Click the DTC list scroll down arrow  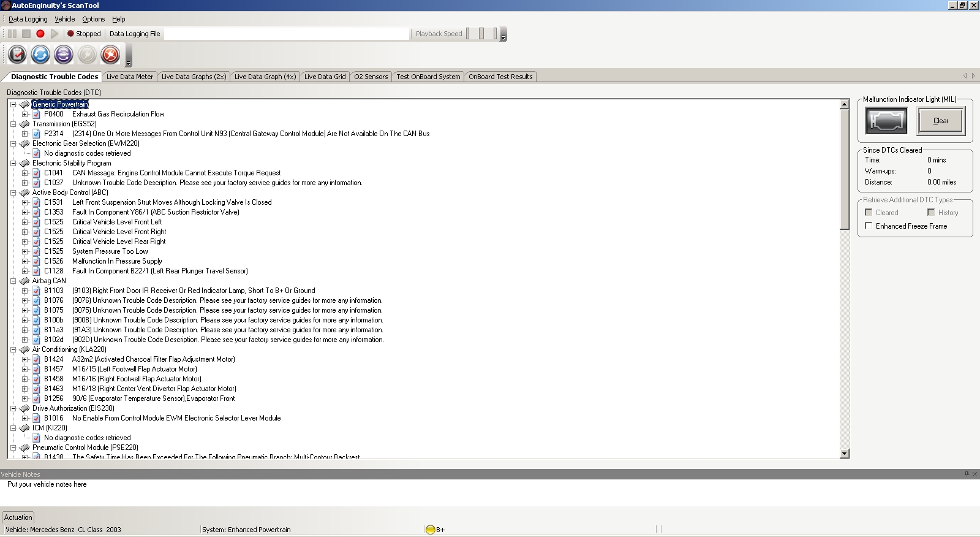[x=845, y=454]
